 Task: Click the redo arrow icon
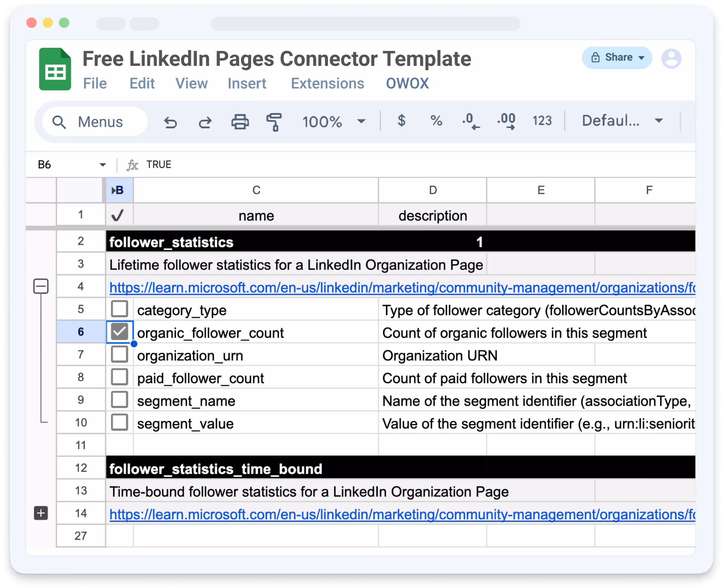click(x=205, y=122)
